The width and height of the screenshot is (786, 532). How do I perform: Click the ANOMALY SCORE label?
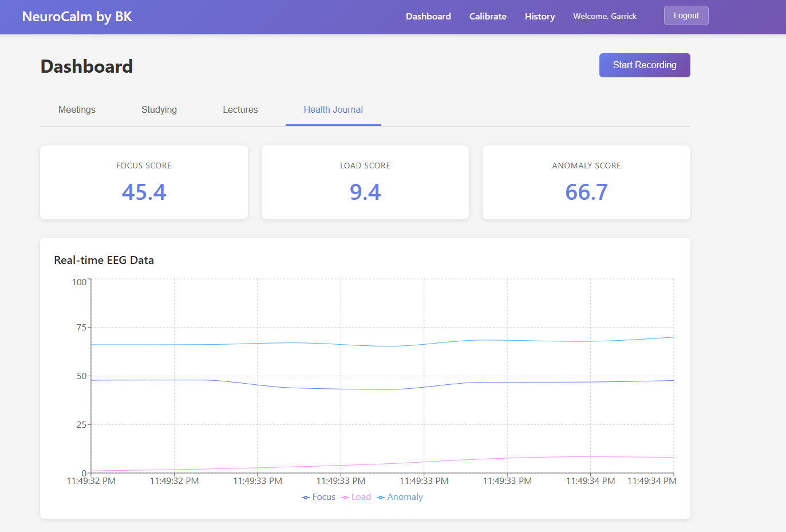586,165
